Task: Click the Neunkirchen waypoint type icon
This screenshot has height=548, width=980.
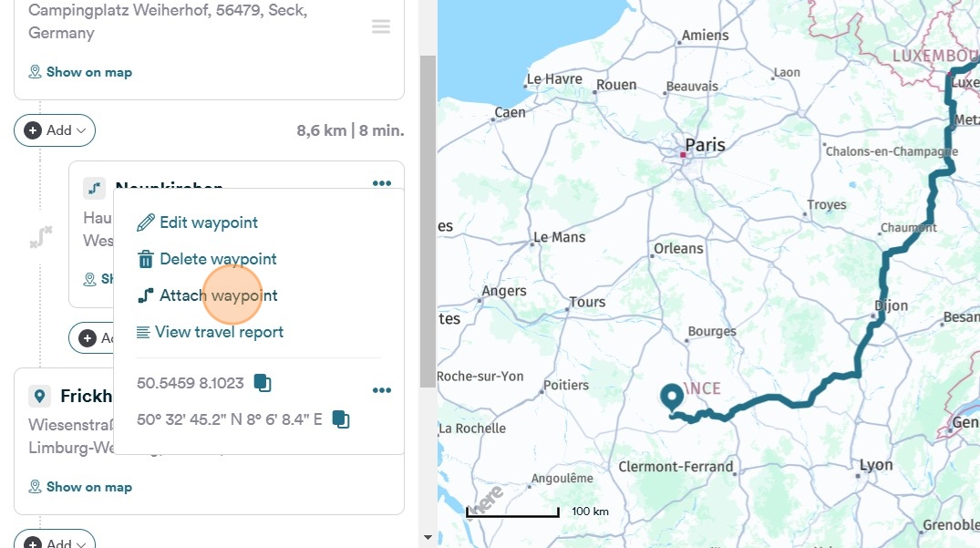Action: pos(94,189)
